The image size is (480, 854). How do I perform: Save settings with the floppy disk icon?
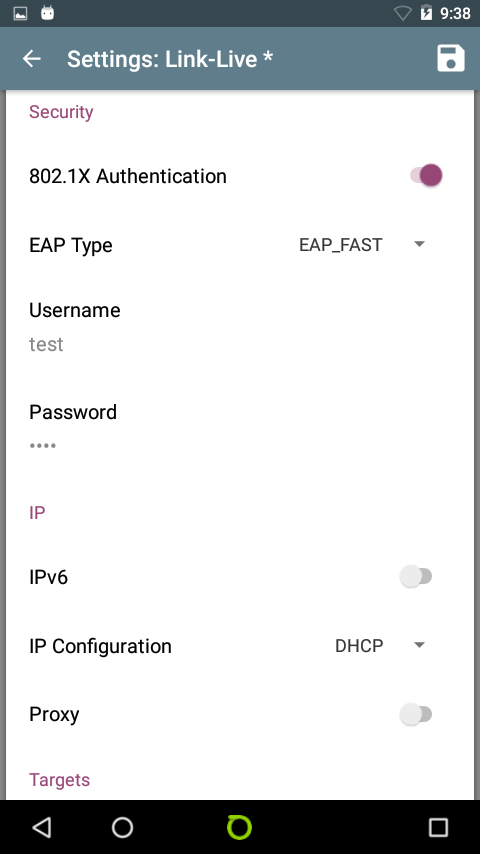(451, 58)
